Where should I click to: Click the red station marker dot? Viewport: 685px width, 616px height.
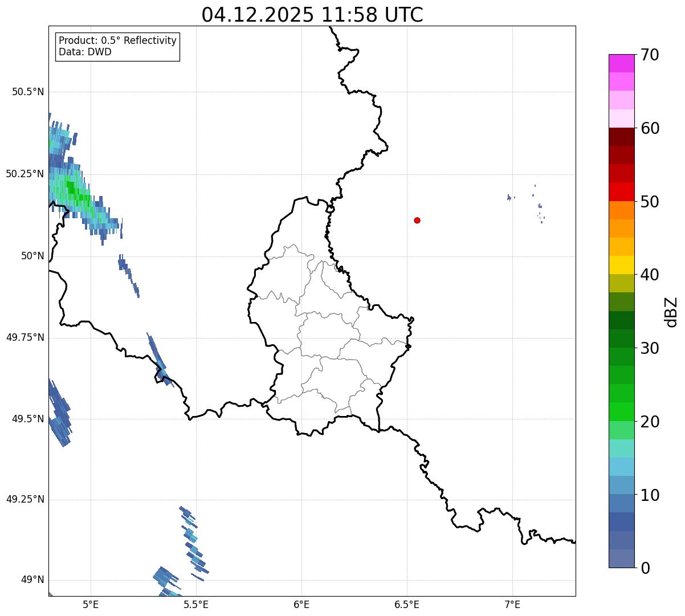click(417, 220)
